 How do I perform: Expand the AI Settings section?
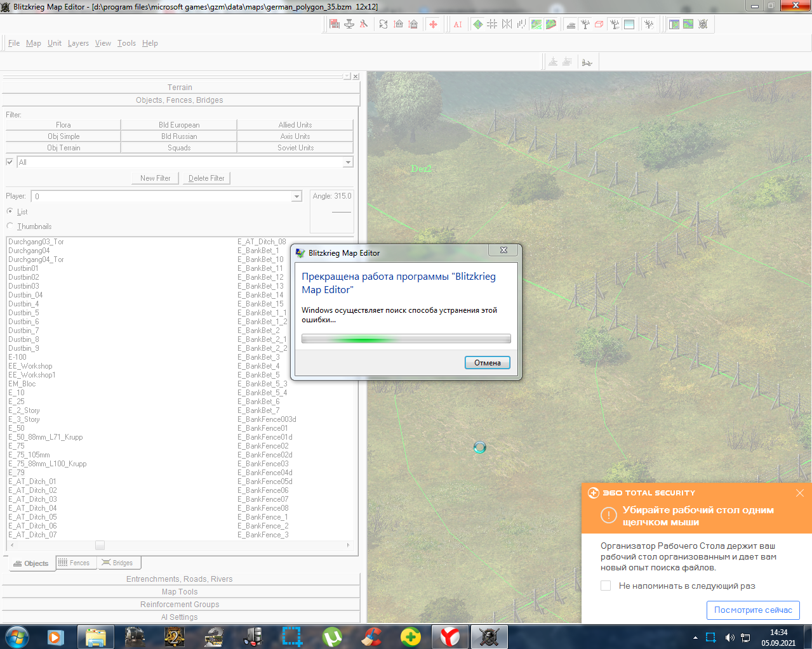click(x=180, y=617)
